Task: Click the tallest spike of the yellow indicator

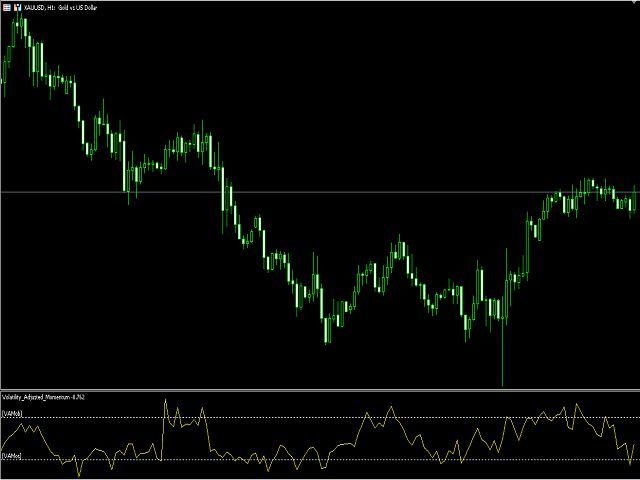Action: point(165,400)
